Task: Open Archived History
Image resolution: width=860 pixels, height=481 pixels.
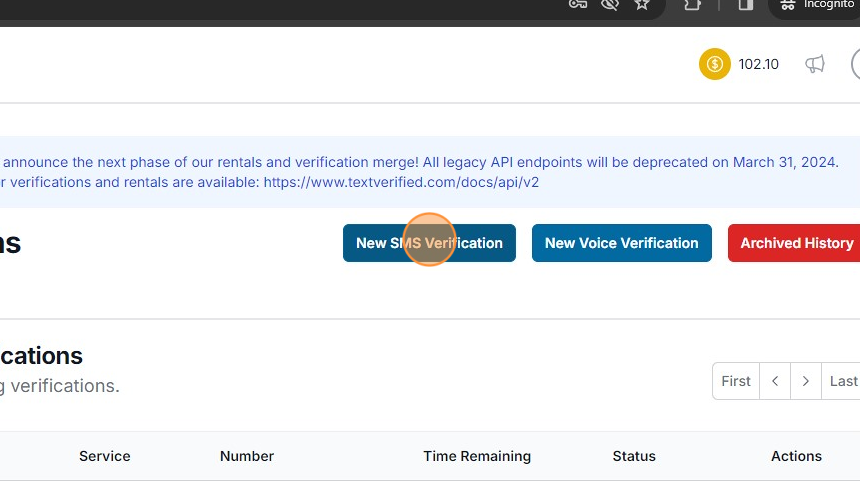Action: [795, 243]
